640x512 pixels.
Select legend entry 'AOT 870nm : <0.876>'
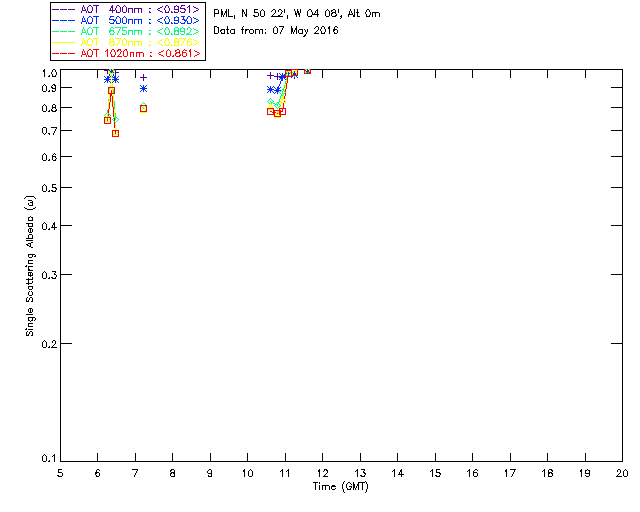pyautogui.click(x=140, y=42)
